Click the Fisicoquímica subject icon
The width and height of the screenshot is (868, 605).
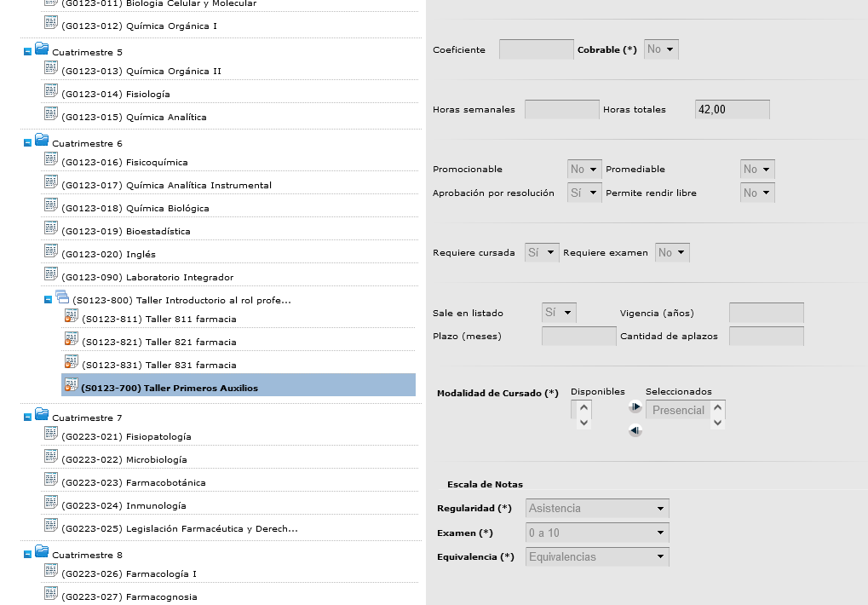51,158
